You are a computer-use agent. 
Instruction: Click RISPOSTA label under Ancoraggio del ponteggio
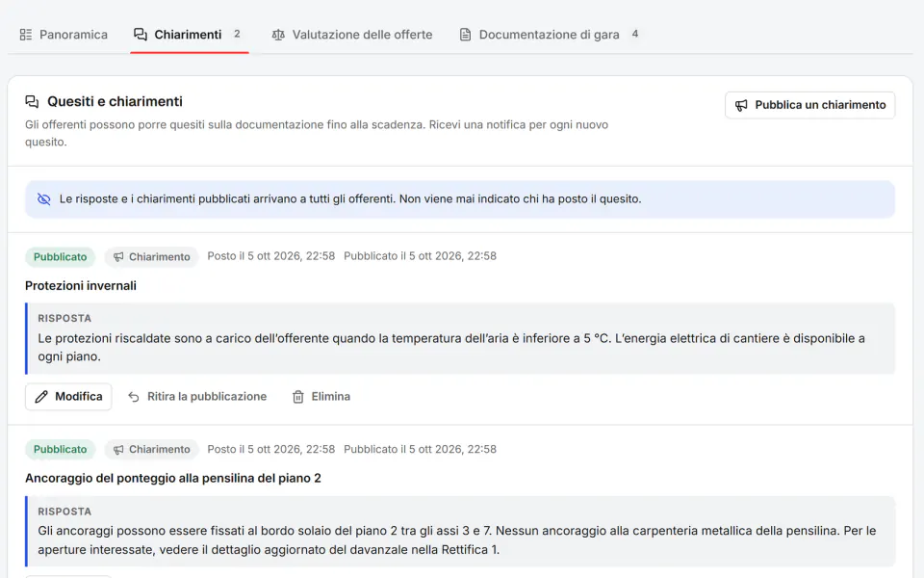tap(64, 512)
